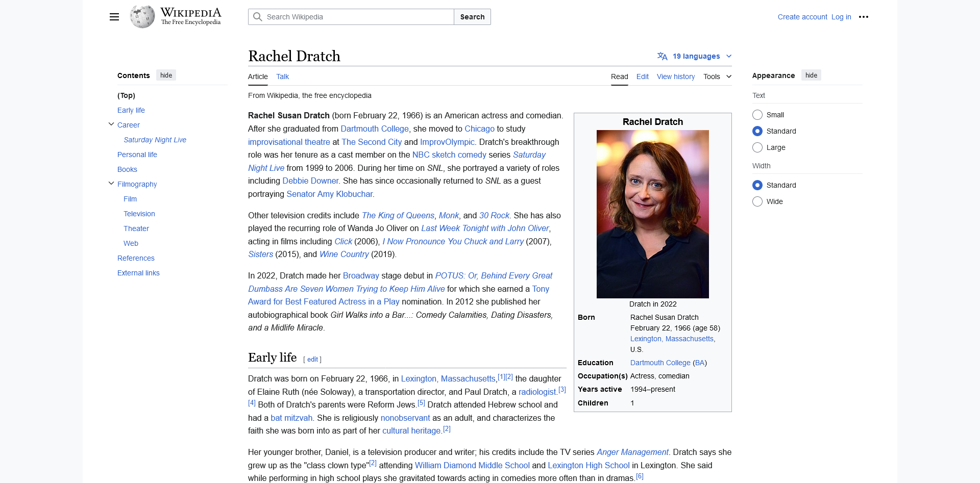980x483 pixels.
Task: Open the Tools dropdown menu
Action: tap(717, 77)
